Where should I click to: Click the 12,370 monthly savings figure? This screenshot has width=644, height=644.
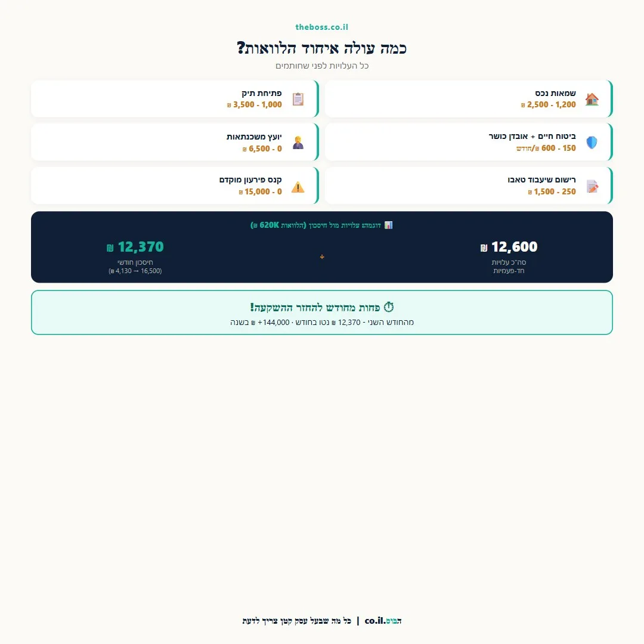tap(135, 247)
